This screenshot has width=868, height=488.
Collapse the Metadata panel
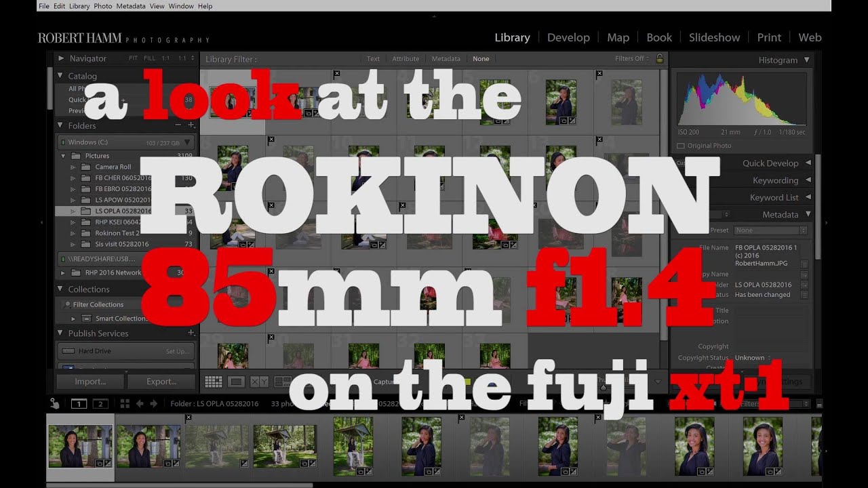[808, 215]
